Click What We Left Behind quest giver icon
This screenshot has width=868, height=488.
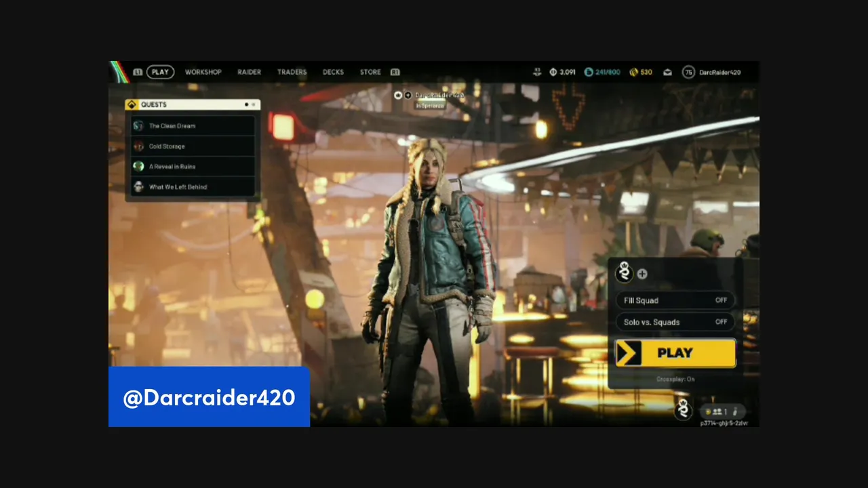[x=138, y=187]
